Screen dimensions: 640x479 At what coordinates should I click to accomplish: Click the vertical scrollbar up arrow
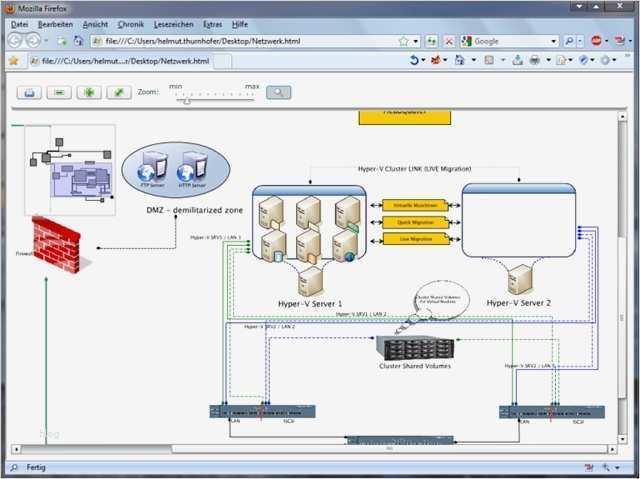pyautogui.click(x=622, y=116)
